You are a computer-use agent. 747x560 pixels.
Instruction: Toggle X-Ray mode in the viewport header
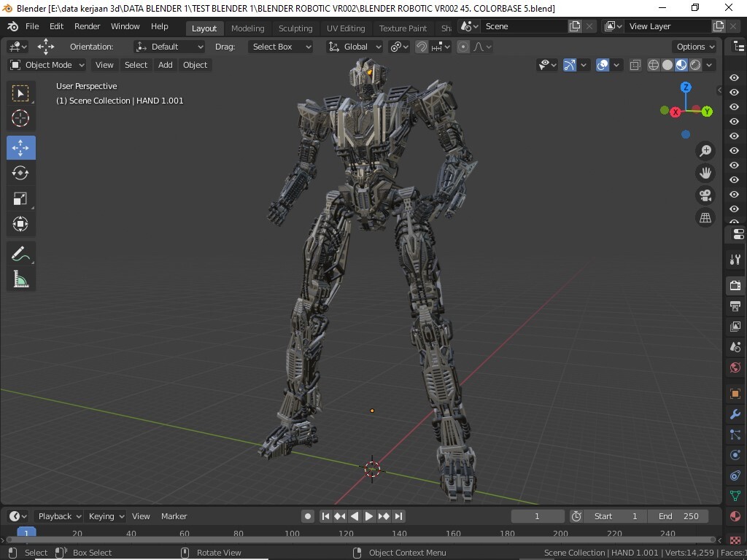tap(635, 64)
